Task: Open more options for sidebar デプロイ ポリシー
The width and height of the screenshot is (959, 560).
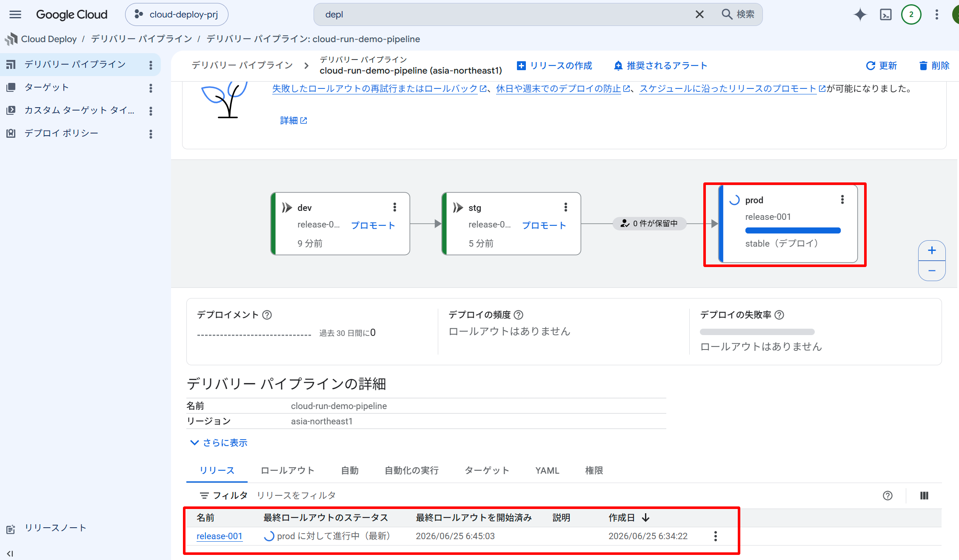Action: tap(151, 134)
